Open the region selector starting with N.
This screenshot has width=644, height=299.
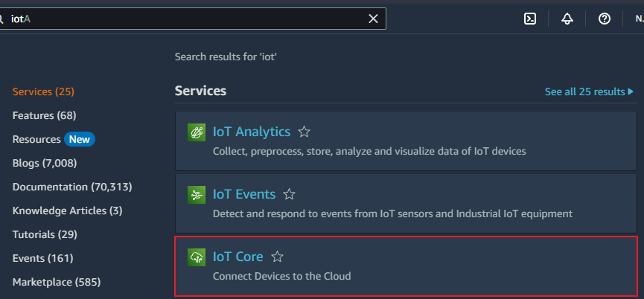[639, 19]
